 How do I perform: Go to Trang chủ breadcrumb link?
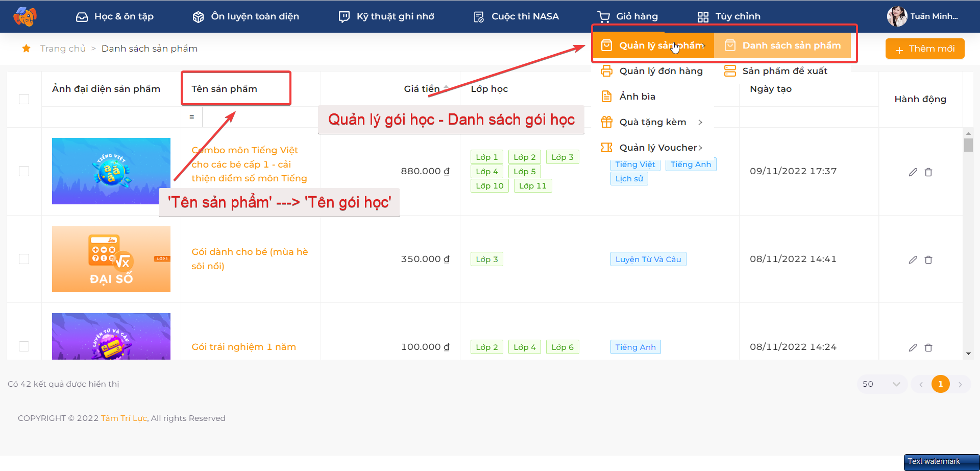pos(63,49)
